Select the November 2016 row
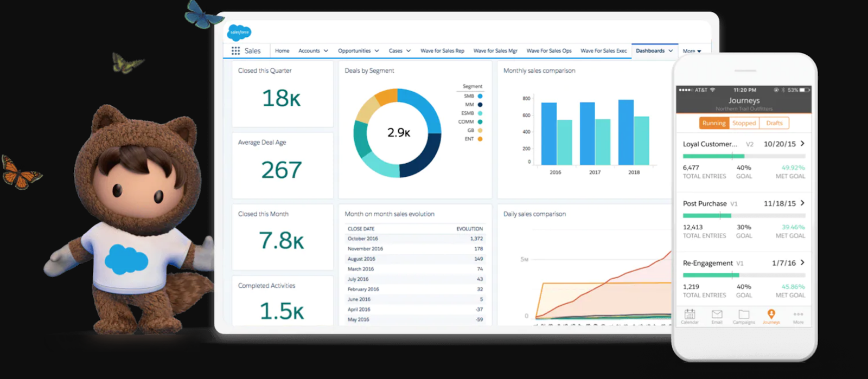Image resolution: width=868 pixels, height=379 pixels. [415, 249]
